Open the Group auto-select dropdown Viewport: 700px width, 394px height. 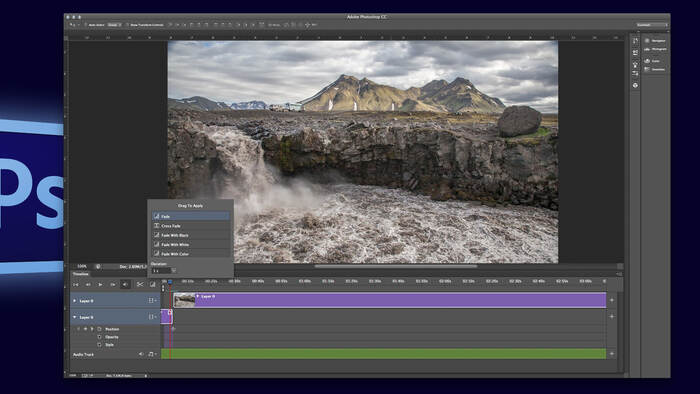[114, 25]
